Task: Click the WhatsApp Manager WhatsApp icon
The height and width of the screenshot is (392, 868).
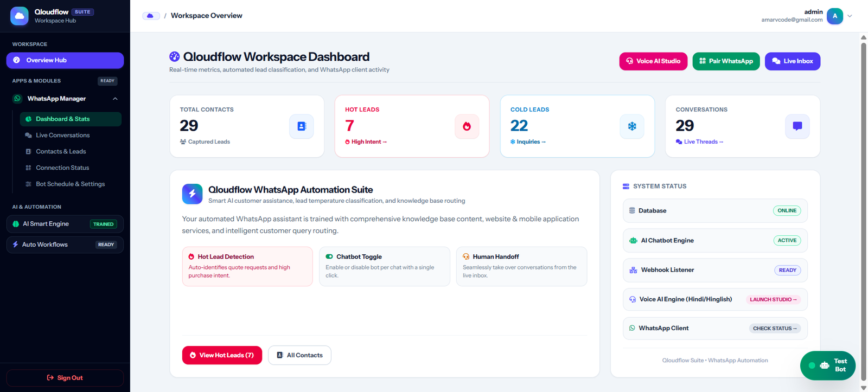Action: pos(17,99)
